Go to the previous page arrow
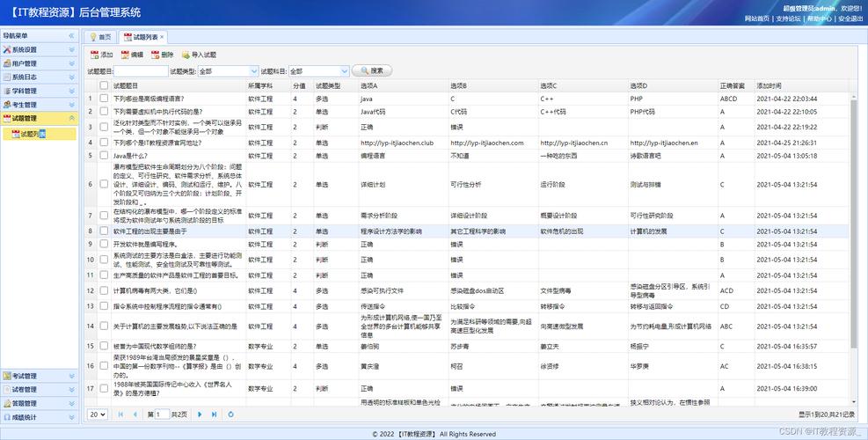The image size is (868, 440). [x=135, y=414]
